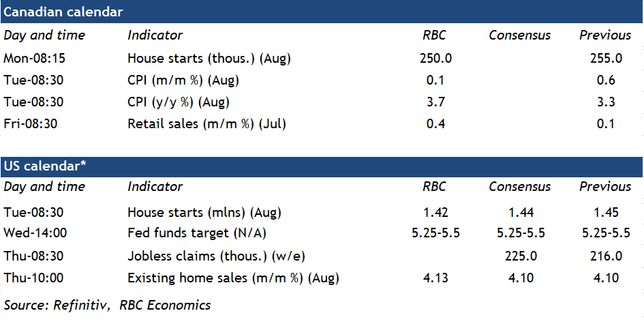Click Existing home sales (m/m %) (Aug)
Image resolution: width=644 pixels, height=326 pixels.
pyautogui.click(x=233, y=278)
